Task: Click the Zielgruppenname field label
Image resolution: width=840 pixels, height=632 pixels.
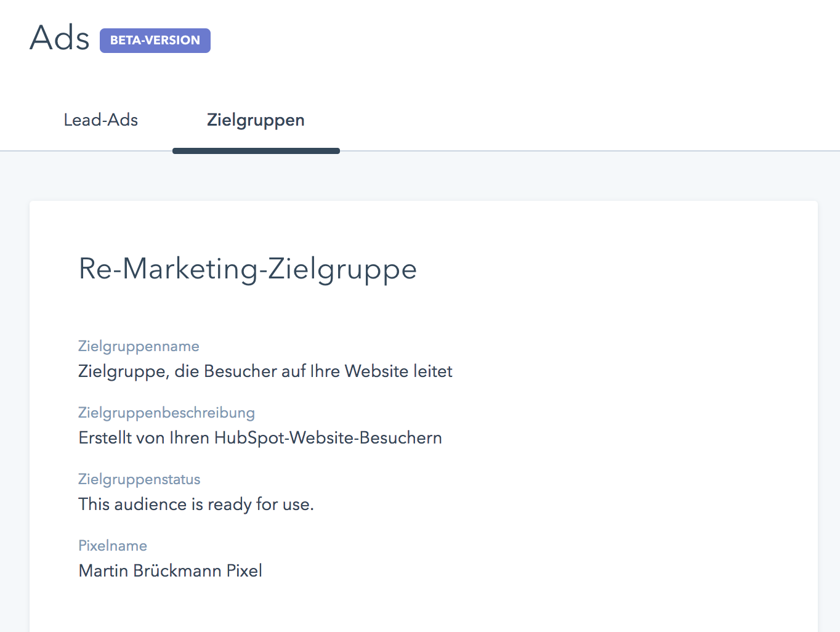Action: [139, 346]
